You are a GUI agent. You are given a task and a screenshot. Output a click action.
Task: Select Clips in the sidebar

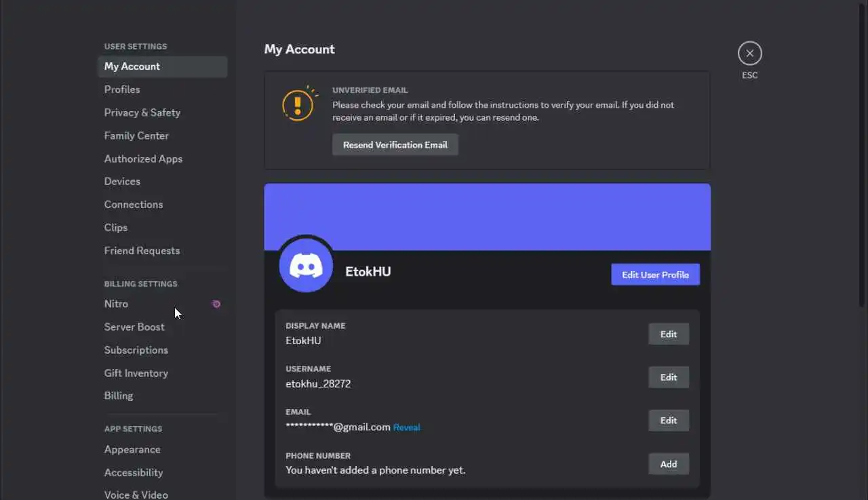click(x=163, y=228)
